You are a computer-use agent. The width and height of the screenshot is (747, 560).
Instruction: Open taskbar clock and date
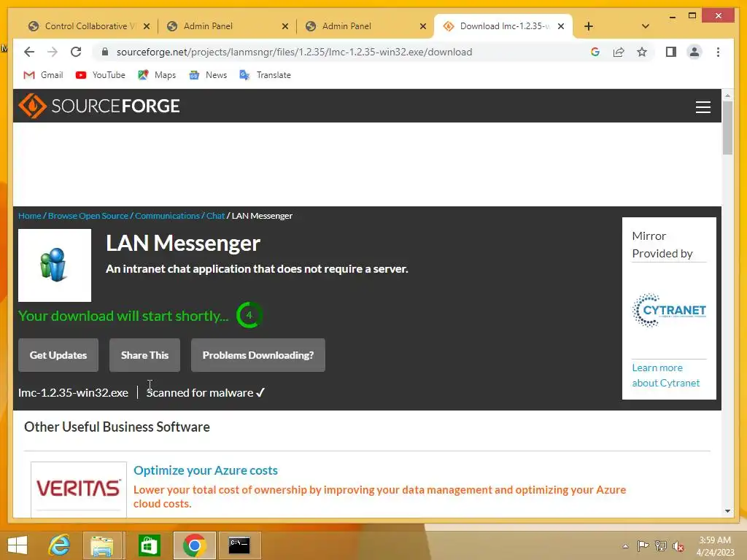pos(715,546)
